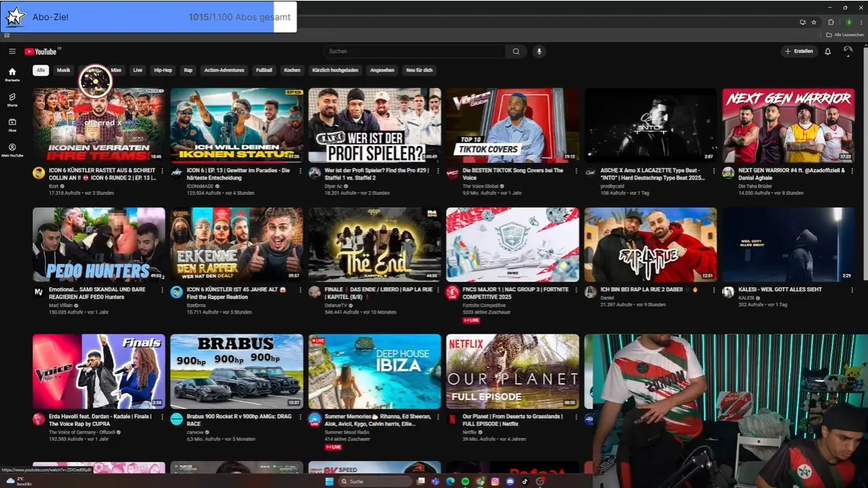Select the Rap filter chip
Viewport: 868px width, 488px height.
[x=188, y=71]
